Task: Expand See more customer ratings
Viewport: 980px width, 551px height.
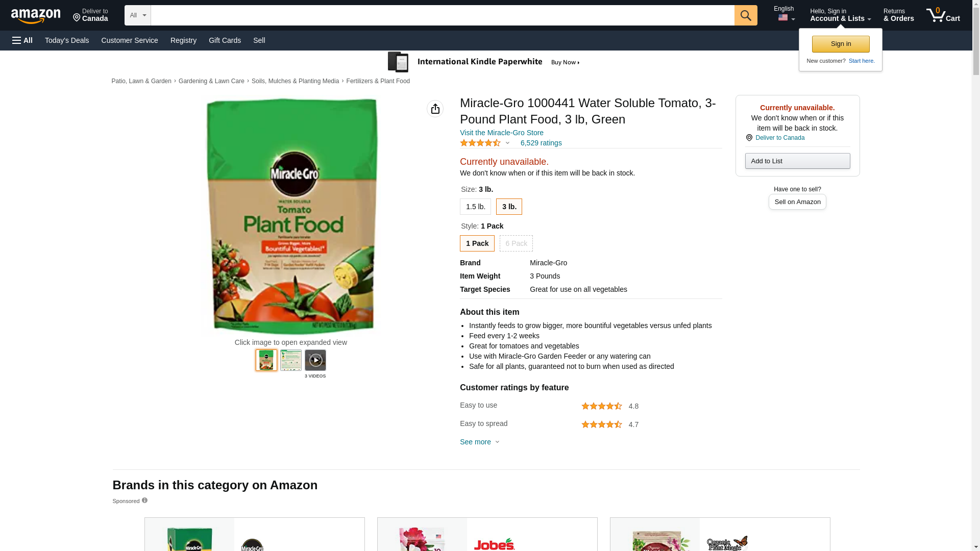Action: 479,442
